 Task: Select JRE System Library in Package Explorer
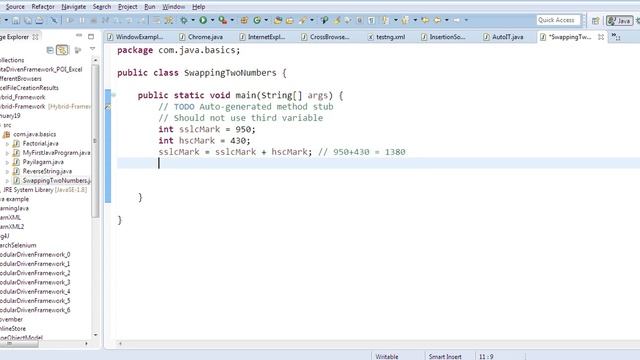[x=45, y=190]
